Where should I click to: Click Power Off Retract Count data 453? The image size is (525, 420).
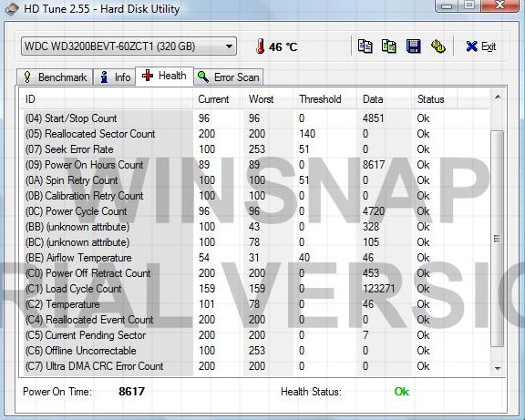[371, 273]
